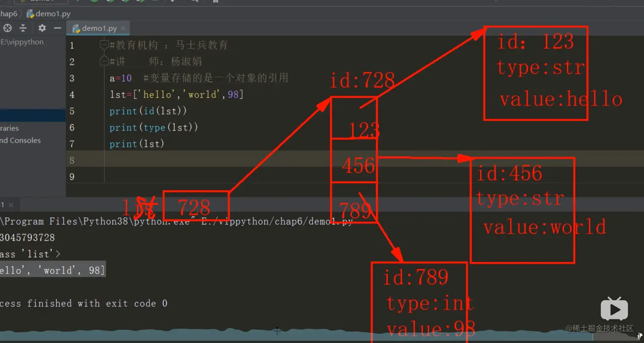This screenshot has width=644, height=343.
Task: Click line number 1 in the gutter
Action: (x=72, y=45)
